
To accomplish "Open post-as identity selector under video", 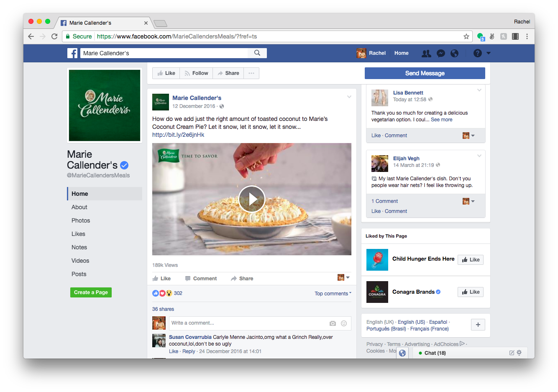I will [x=343, y=277].
